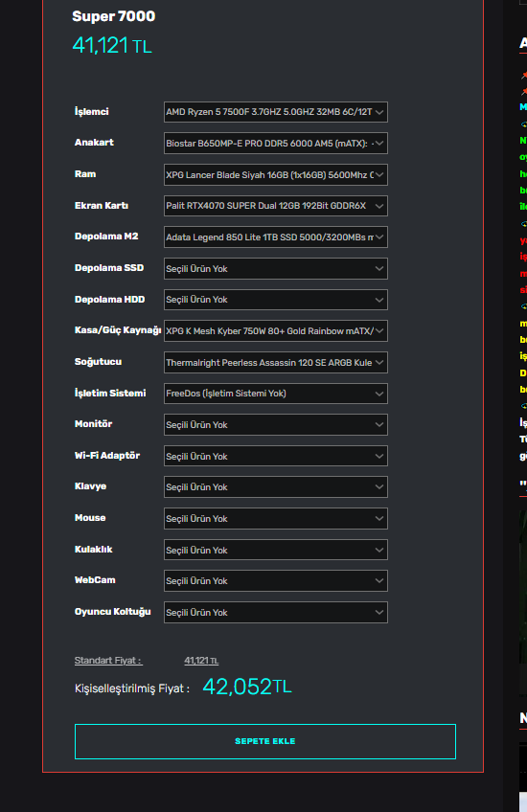Viewport: 527px width, 812px height.
Task: Click the 41,121 TL header price
Action: point(112,46)
